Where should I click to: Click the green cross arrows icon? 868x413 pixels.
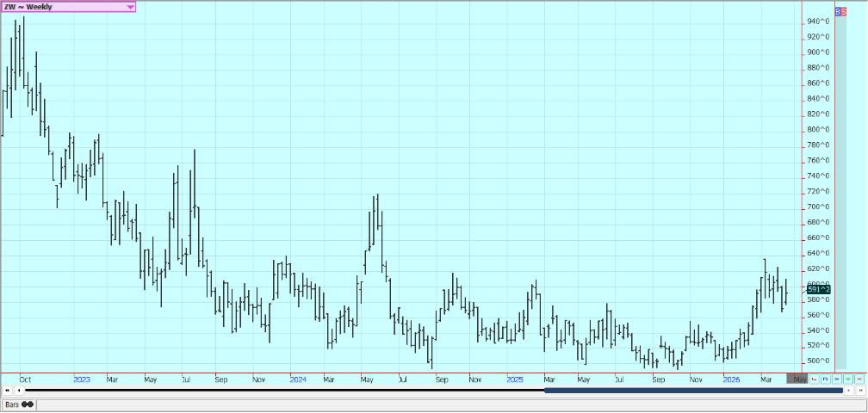point(846,379)
